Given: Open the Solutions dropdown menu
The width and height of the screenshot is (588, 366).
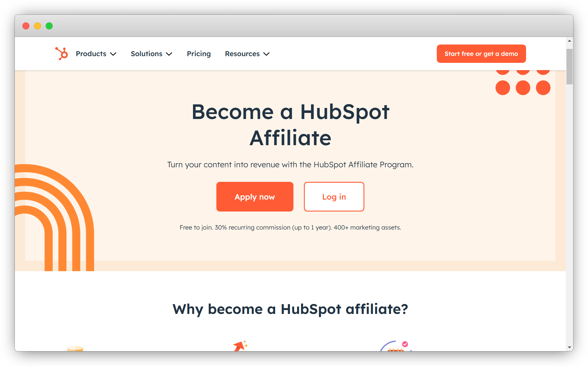Looking at the screenshot, I should click(x=151, y=54).
